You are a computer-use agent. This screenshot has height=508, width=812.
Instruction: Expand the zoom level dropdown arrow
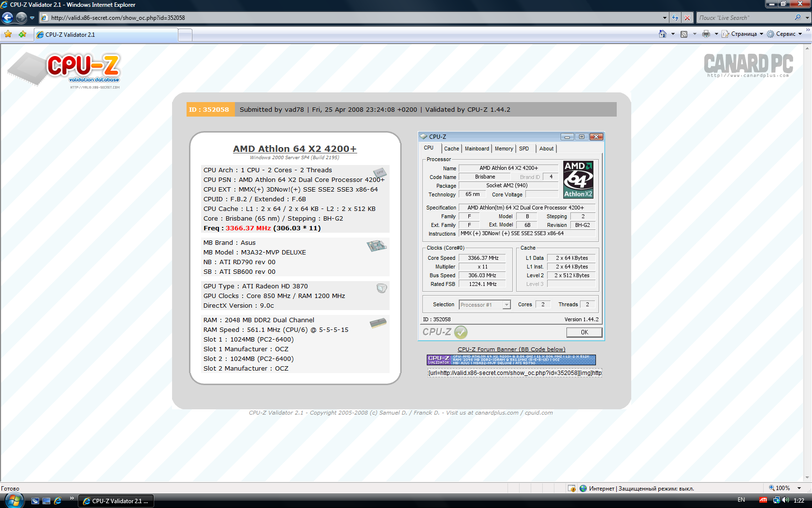coord(799,488)
